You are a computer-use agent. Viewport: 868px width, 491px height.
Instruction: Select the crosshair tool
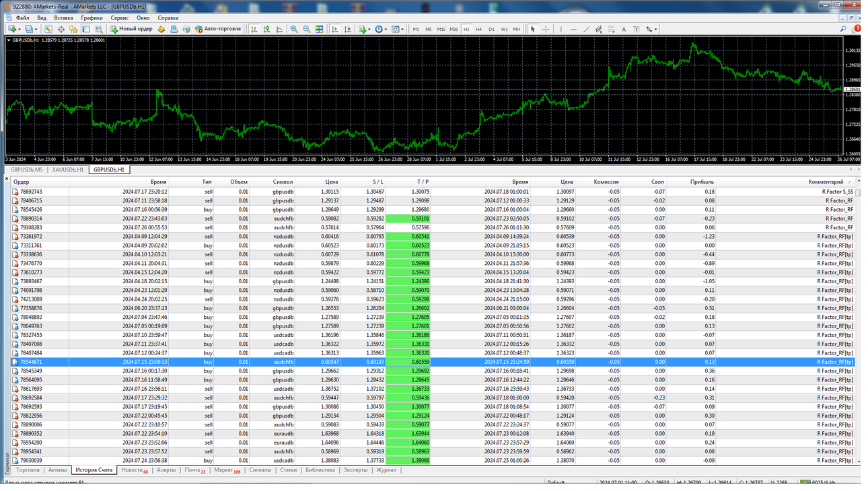(546, 29)
